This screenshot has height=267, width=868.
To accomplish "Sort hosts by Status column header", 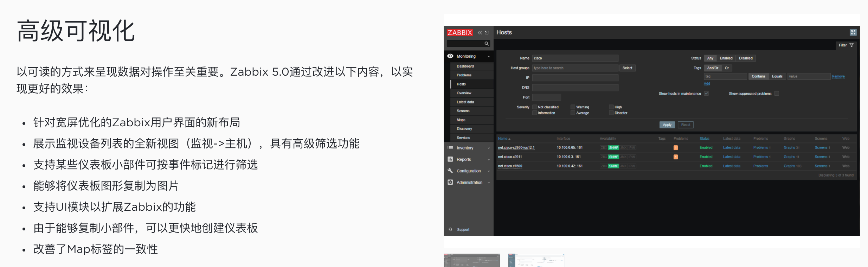I will [x=704, y=139].
